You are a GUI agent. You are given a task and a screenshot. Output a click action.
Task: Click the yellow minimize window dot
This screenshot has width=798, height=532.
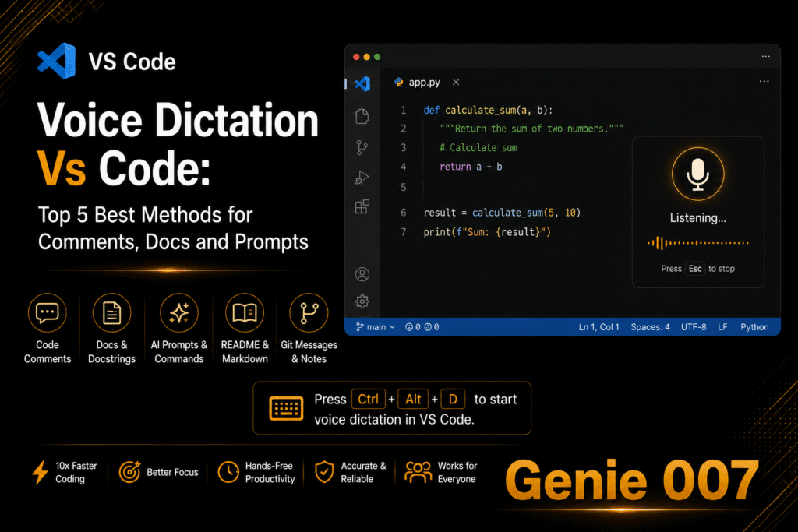click(x=366, y=57)
